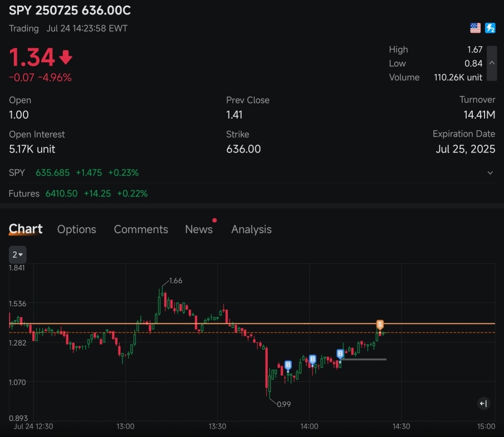The height and width of the screenshot is (437, 504).
Task: Click the Low value 0.84
Action: (473, 63)
